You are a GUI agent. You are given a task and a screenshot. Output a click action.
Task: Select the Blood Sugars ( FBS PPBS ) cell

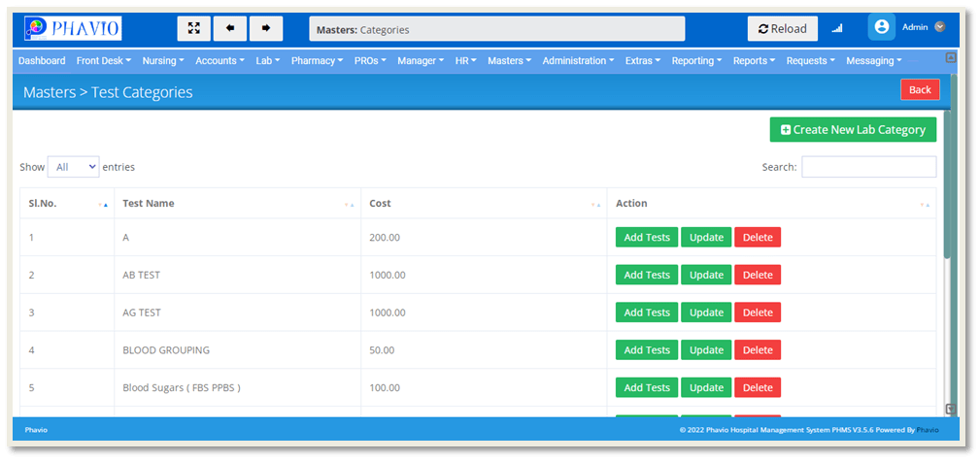(x=238, y=387)
